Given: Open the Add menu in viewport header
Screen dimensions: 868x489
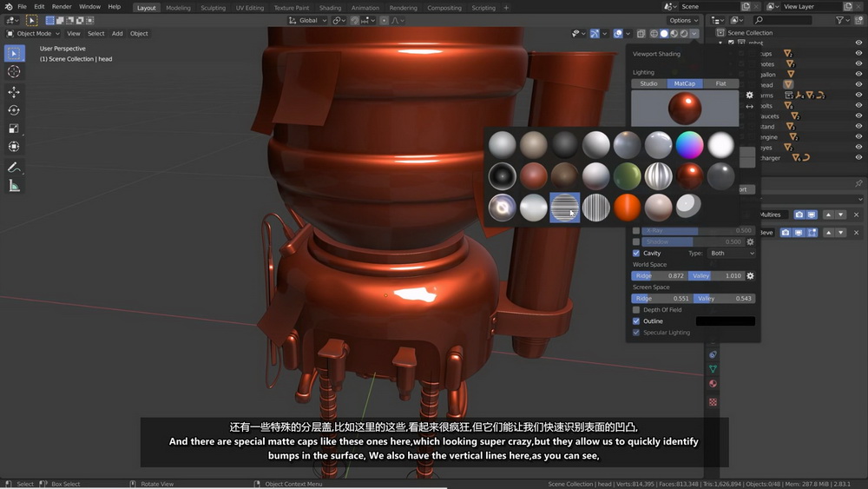Looking at the screenshot, I should (x=117, y=34).
